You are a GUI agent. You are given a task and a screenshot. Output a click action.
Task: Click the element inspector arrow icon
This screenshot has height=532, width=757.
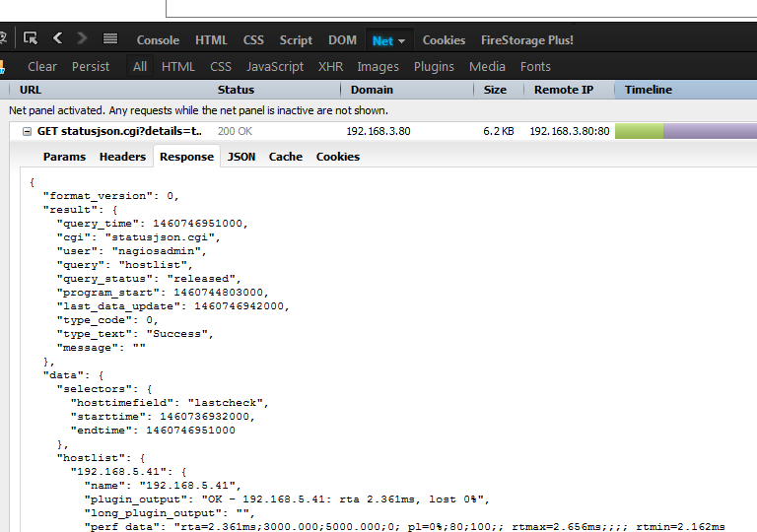pos(31,39)
